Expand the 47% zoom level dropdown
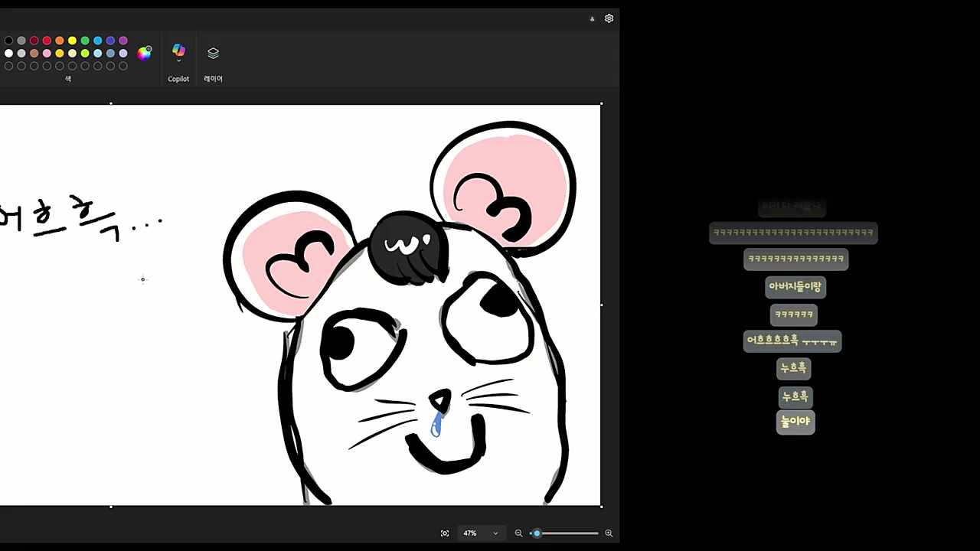980x551 pixels. pyautogui.click(x=495, y=533)
